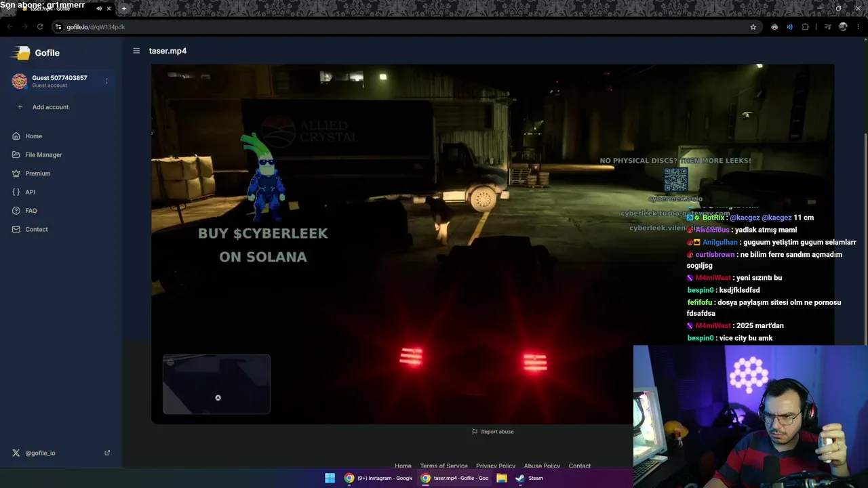Open Contact in the sidebar
Image resolution: width=868 pixels, height=488 pixels.
(x=37, y=229)
